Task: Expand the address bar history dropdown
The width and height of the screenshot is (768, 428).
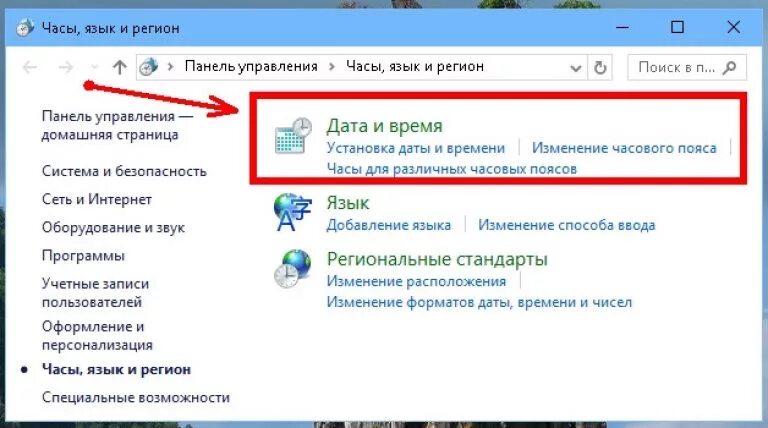Action: coord(576,68)
